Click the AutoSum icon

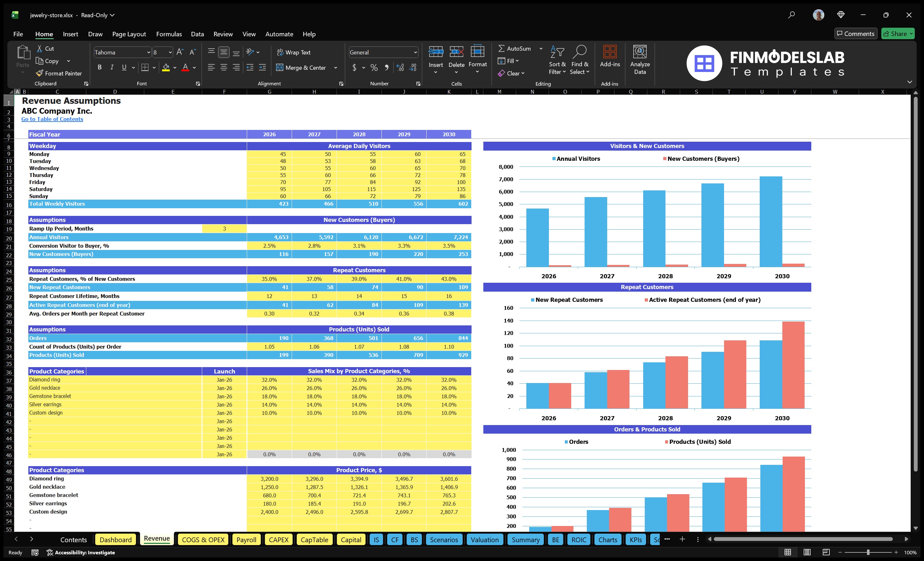coord(502,48)
